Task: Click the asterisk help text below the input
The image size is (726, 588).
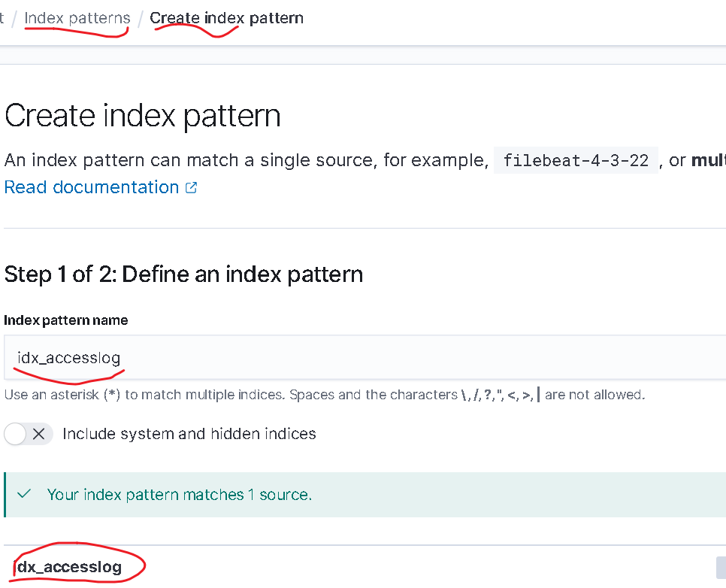Action: (x=324, y=395)
